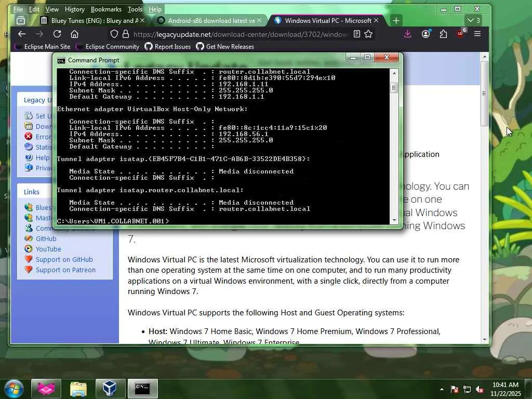The image size is (532, 399).
Task: Click the muted volume tray icon
Action: pos(480,389)
